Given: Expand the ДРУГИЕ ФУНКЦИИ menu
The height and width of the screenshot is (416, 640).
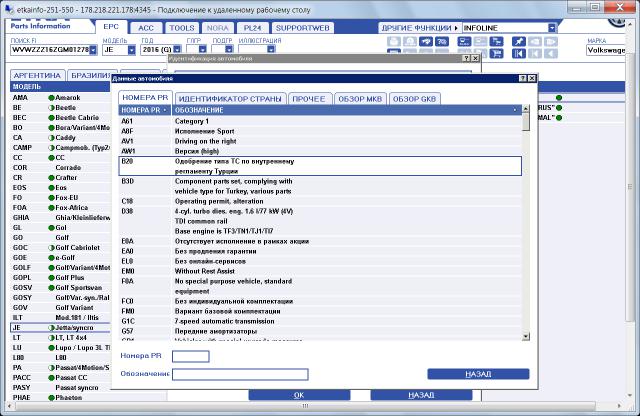Looking at the screenshot, I should pos(420,28).
